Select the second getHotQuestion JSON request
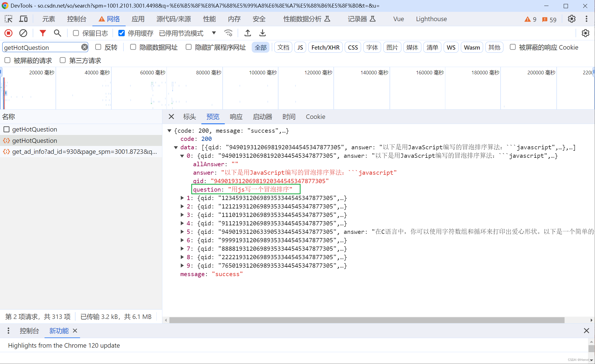 click(x=81, y=141)
